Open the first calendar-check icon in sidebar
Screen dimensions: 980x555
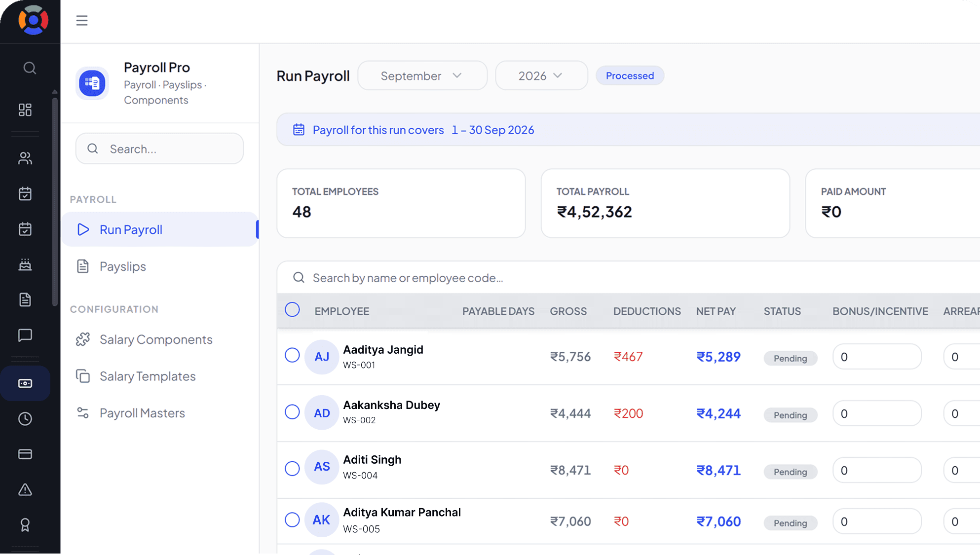[x=25, y=193]
